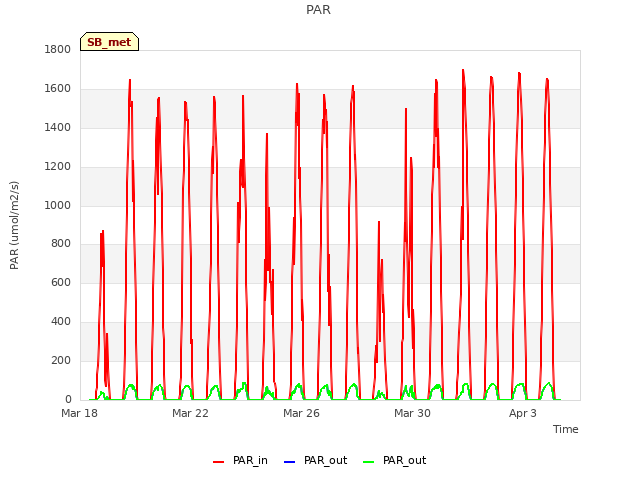This screenshot has height=480, width=640.
Task: Click the Time x-axis title
Action: 566,429
